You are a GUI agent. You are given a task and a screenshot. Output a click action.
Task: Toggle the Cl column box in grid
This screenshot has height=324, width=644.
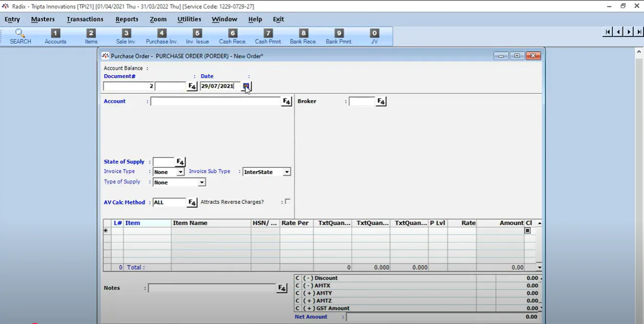coord(527,231)
